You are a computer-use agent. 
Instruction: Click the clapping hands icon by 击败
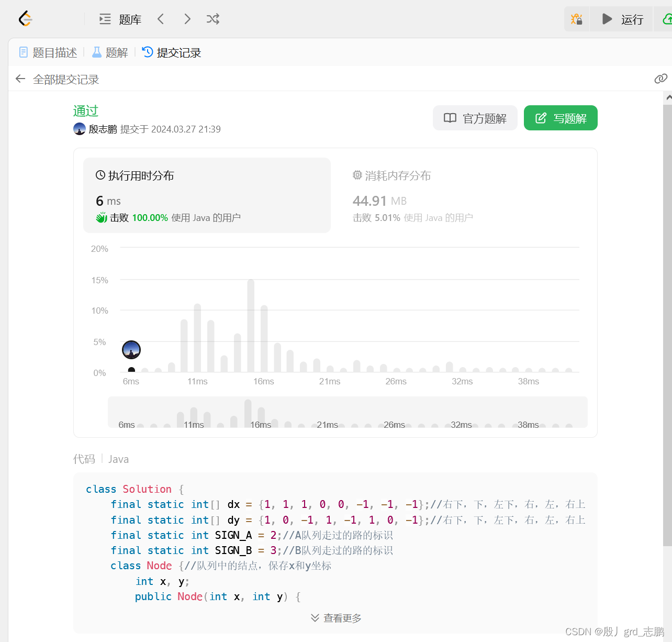[102, 217]
